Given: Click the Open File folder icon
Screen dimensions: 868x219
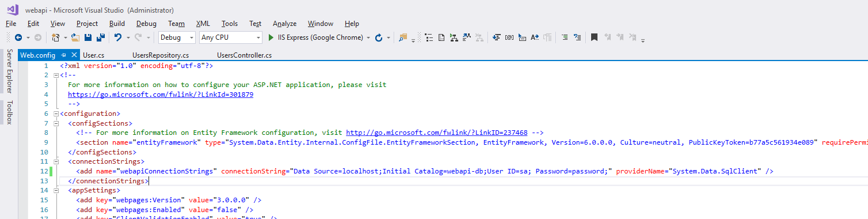Looking at the screenshot, I should (x=75, y=37).
